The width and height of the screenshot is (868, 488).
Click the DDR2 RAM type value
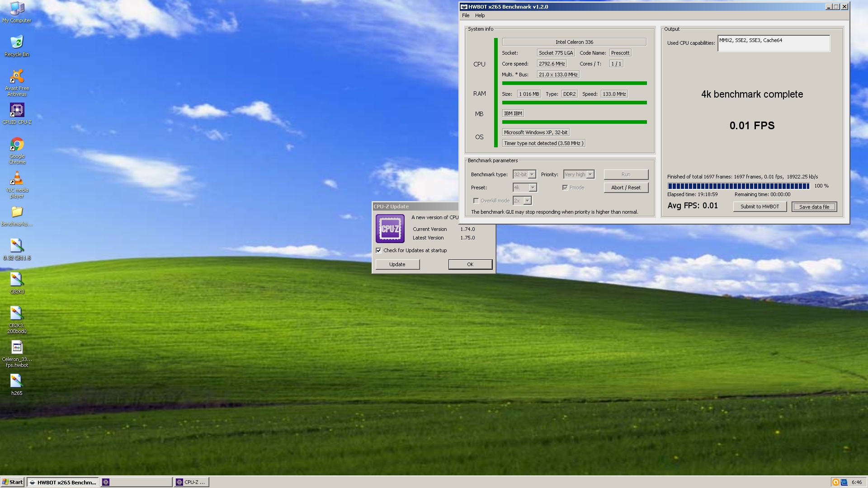[569, 94]
